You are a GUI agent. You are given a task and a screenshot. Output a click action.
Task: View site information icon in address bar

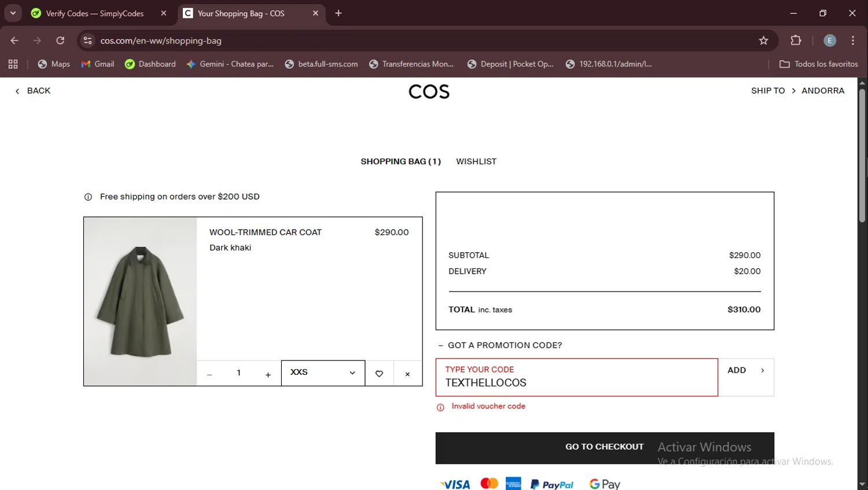[x=88, y=40]
